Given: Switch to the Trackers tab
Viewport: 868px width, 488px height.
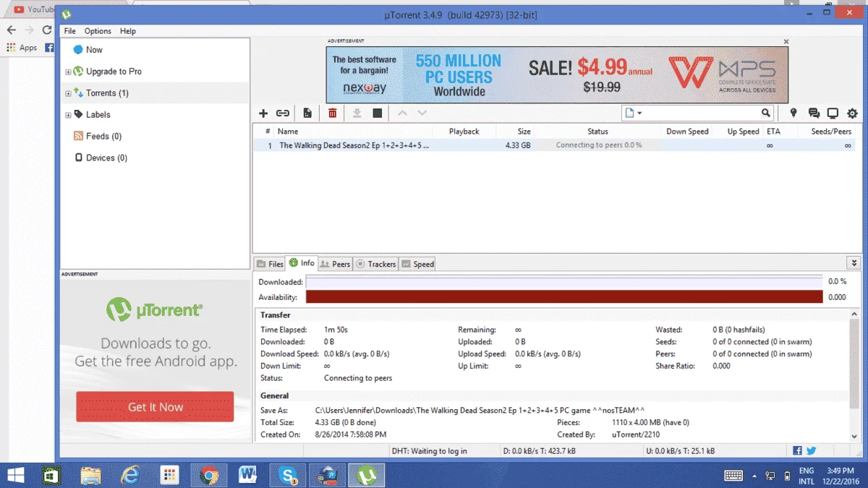Looking at the screenshot, I should 375,264.
